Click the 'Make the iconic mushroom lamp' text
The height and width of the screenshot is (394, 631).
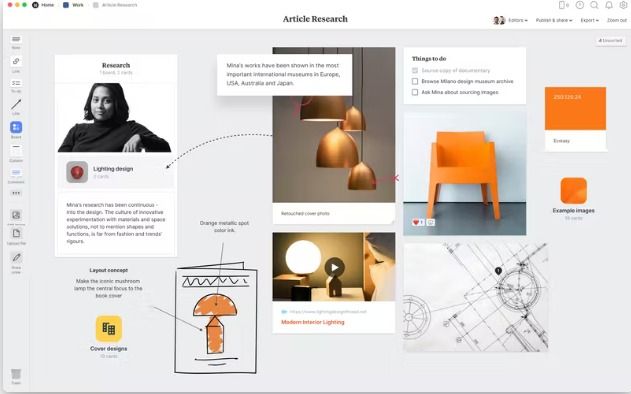(108, 289)
